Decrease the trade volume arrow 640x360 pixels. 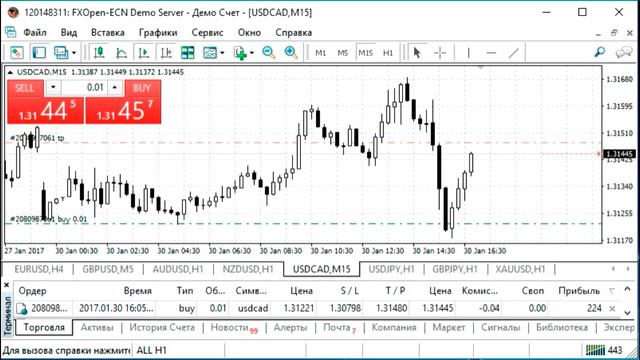click(53, 88)
